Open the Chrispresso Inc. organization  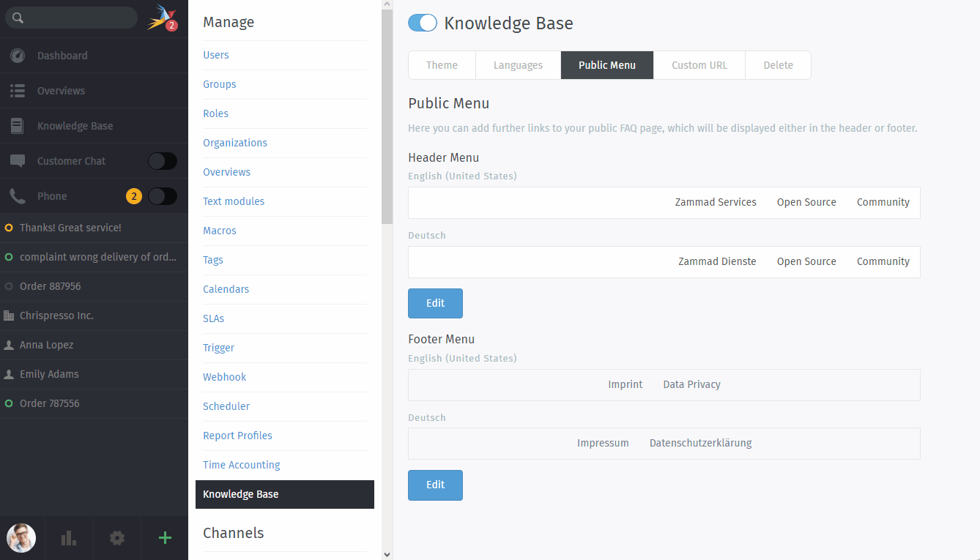(94, 316)
